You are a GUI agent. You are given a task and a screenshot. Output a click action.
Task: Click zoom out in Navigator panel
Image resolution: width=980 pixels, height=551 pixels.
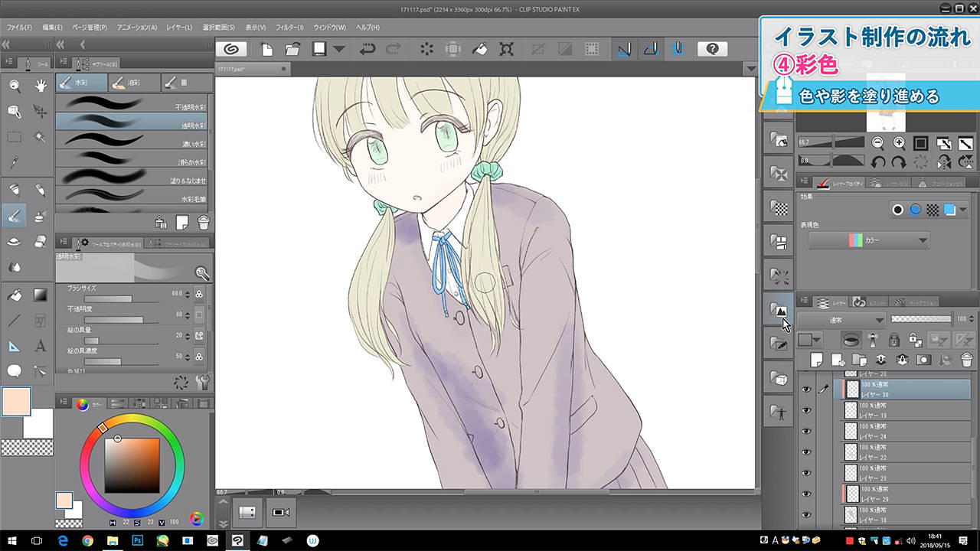tap(877, 143)
